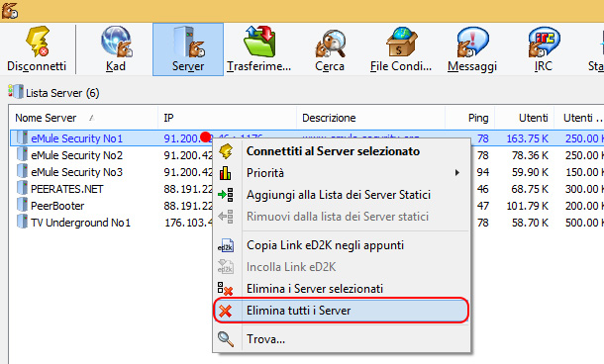Viewport: 604px width, 364px height.
Task: Open the File Condivisi section
Action: (x=401, y=49)
